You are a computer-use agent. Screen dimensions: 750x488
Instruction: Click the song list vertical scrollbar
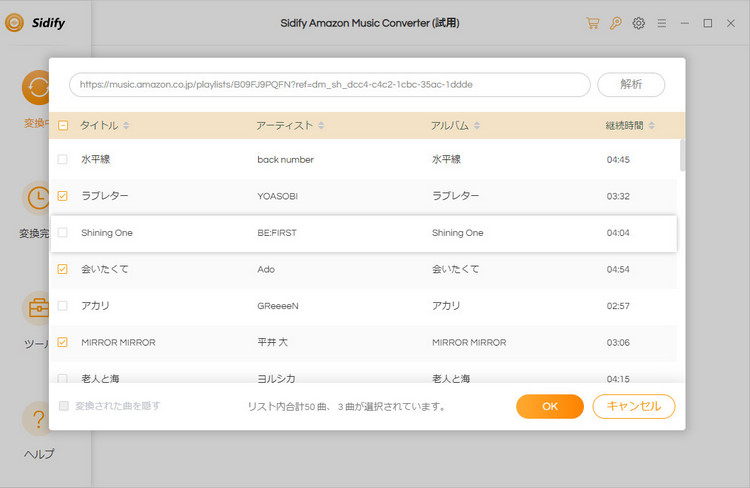pyautogui.click(x=682, y=155)
